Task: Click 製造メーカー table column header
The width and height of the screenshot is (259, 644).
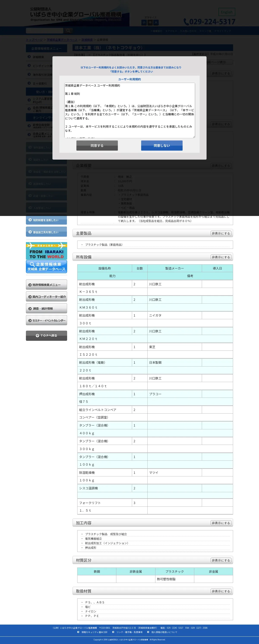Action: click(x=175, y=268)
